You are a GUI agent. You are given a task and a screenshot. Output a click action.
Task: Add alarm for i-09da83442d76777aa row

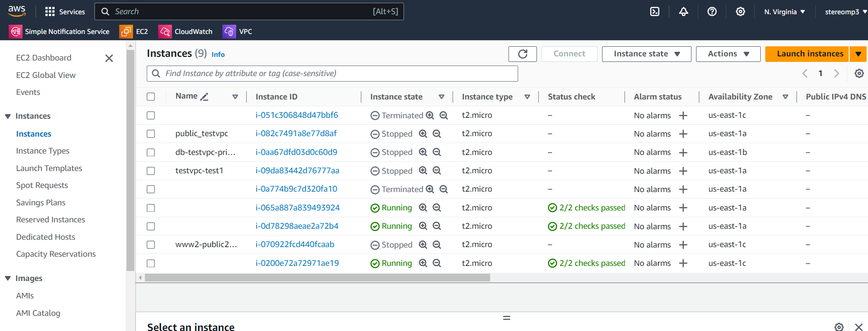click(x=683, y=171)
